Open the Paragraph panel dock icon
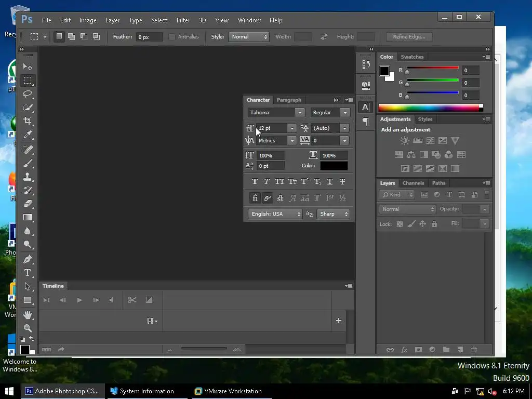Screen dimensions: 532x399 click(366, 121)
